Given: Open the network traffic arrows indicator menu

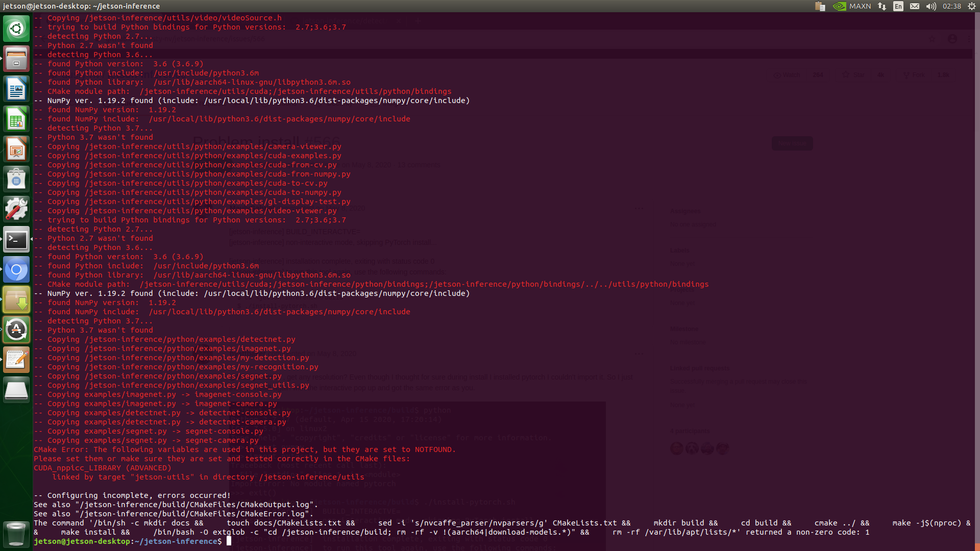Looking at the screenshot, I should coord(881,6).
